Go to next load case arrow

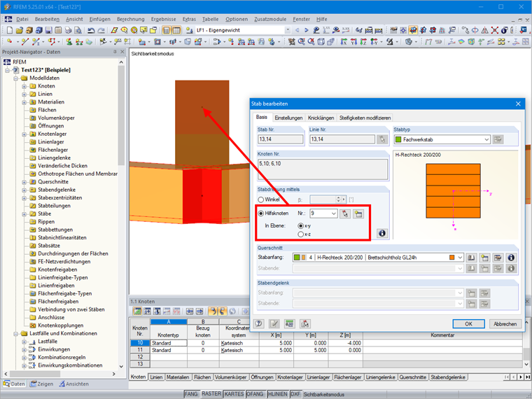307,30
